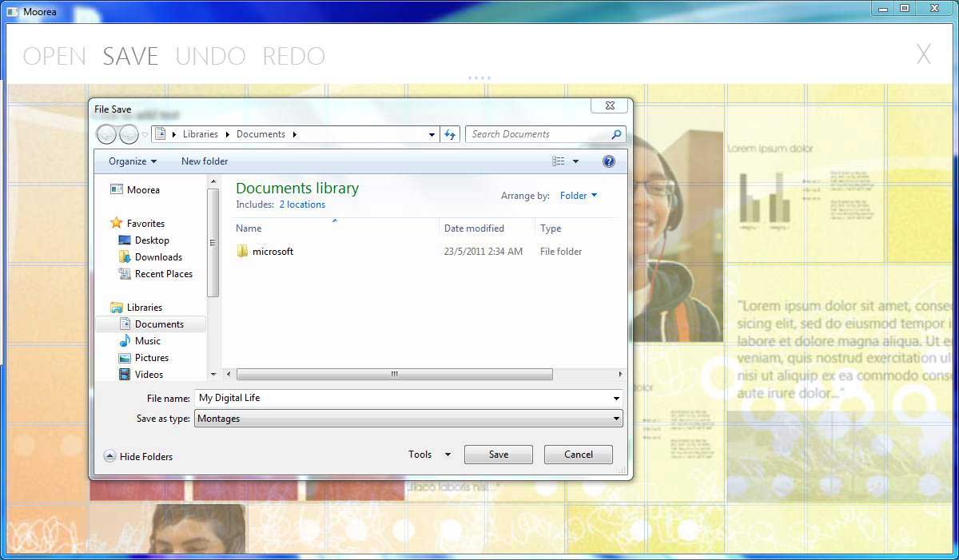Select Desktop under Favorites

coord(152,240)
